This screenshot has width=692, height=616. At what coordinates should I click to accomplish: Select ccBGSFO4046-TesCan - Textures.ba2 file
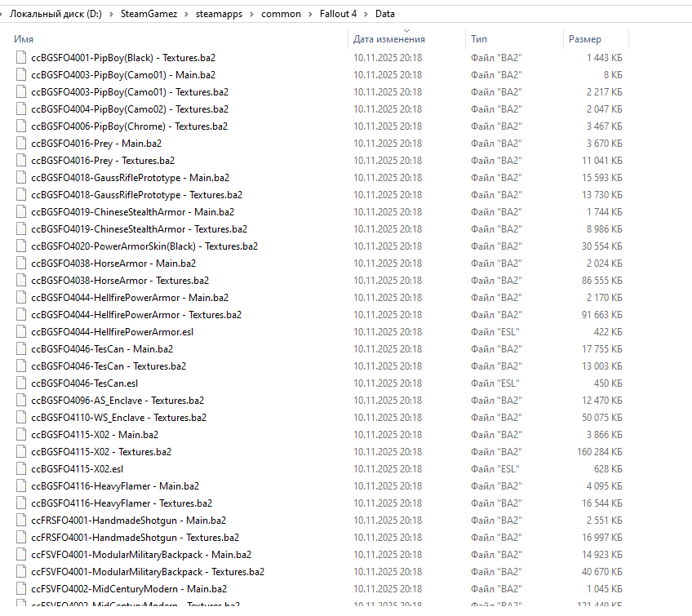(109, 366)
